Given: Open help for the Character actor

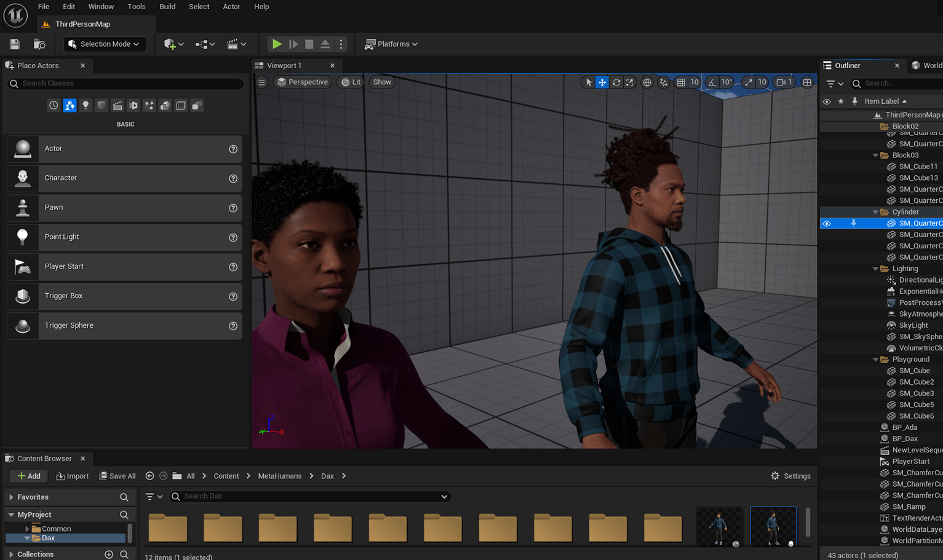Looking at the screenshot, I should point(233,178).
